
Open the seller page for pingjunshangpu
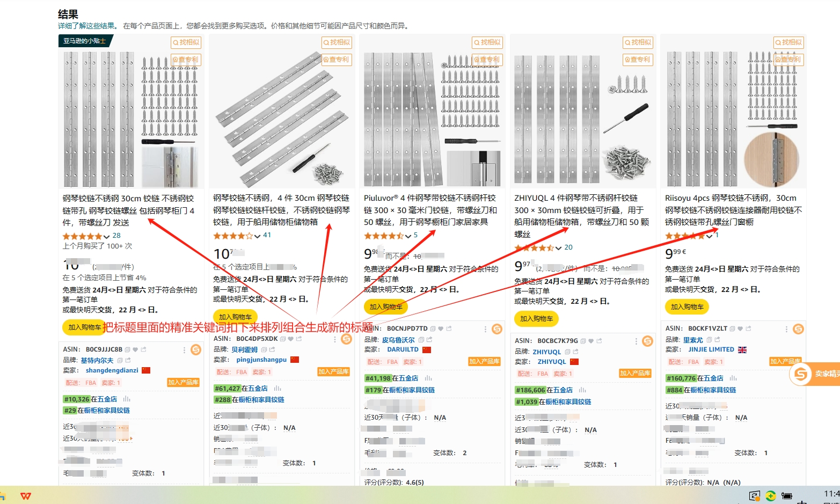(x=261, y=360)
